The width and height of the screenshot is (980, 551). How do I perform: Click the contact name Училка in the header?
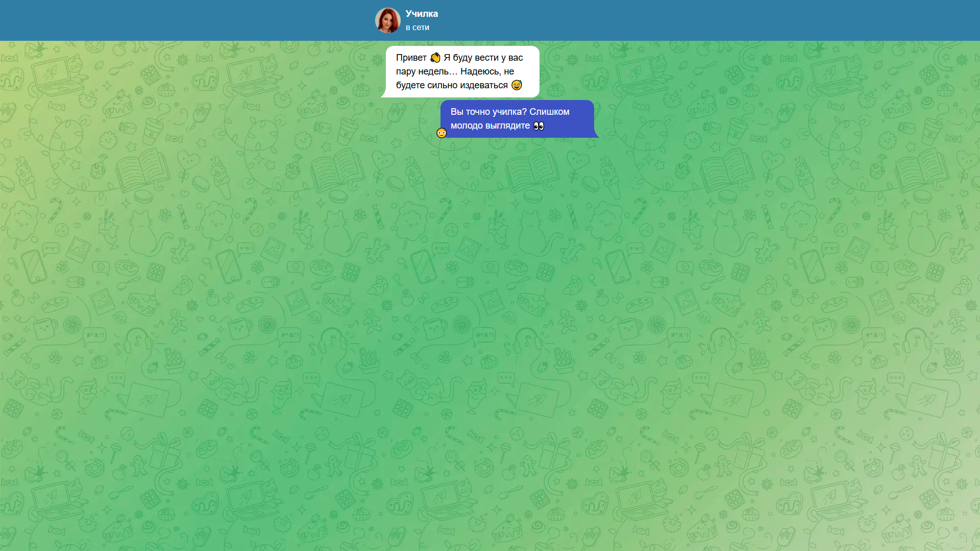421,14
